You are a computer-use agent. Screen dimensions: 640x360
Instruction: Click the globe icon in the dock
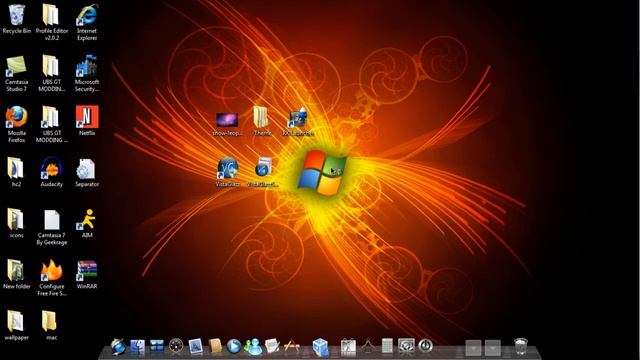point(118,346)
